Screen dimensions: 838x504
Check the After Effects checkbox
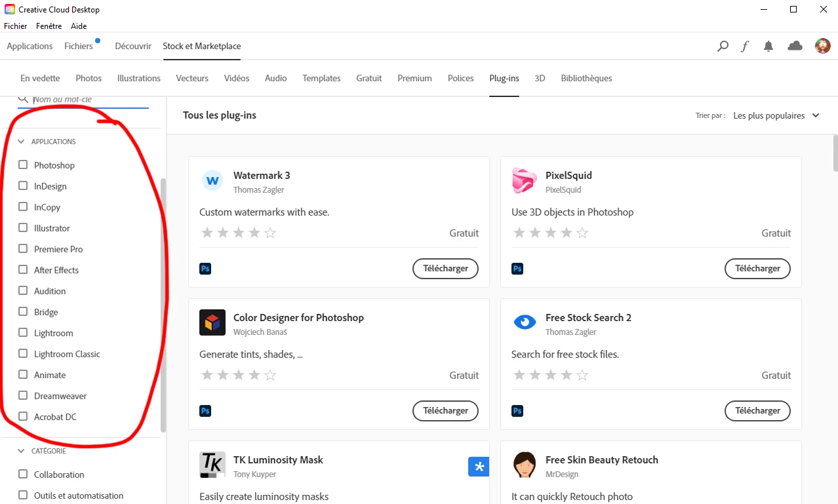tap(23, 269)
